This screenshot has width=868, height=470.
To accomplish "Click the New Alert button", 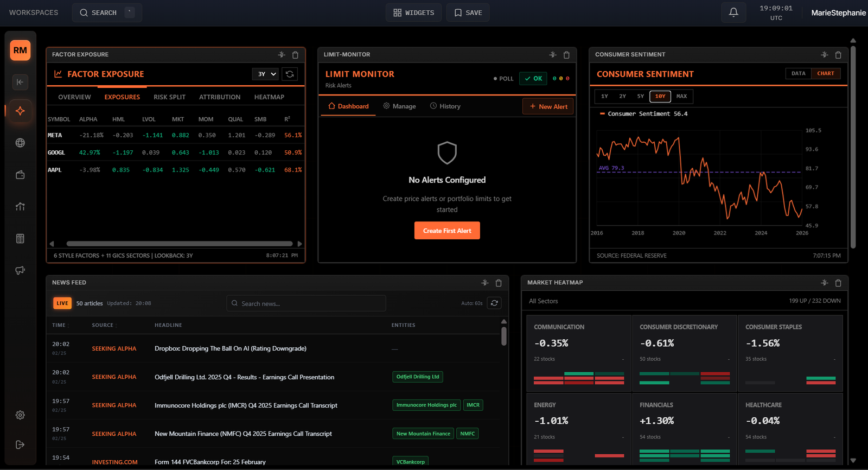I will click(548, 107).
